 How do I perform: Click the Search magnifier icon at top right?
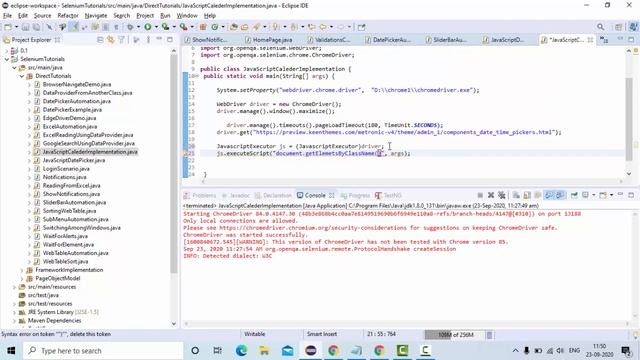tap(600, 27)
